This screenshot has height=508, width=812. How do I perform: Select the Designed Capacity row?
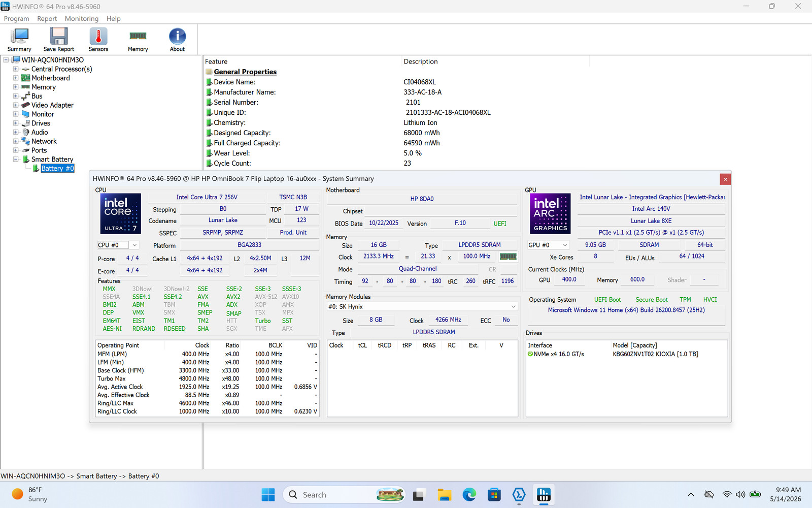pyautogui.click(x=323, y=133)
